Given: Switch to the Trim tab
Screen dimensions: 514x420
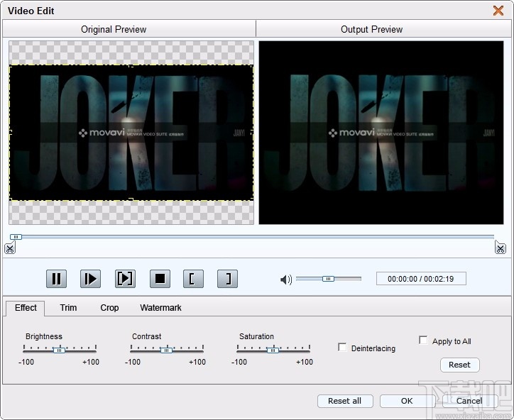Looking at the screenshot, I should click(68, 308).
